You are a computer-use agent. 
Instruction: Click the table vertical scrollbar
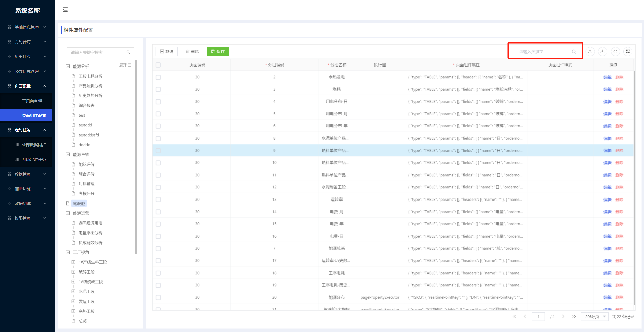tap(634, 188)
